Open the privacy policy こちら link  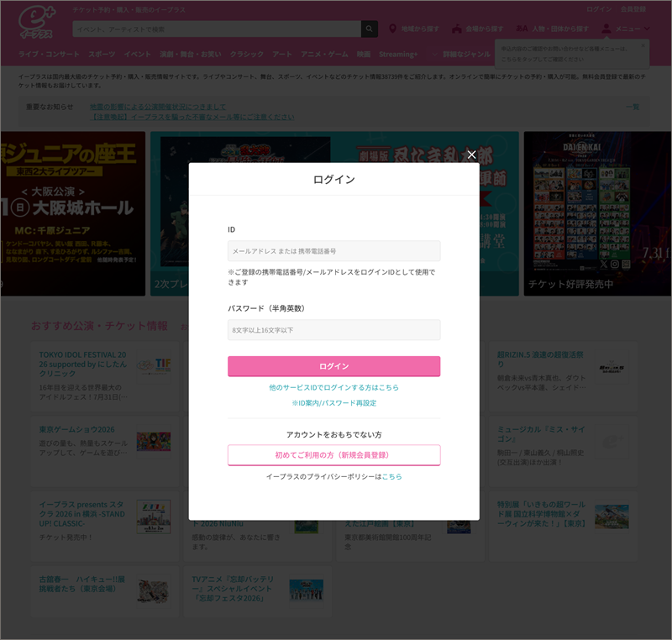pos(391,476)
